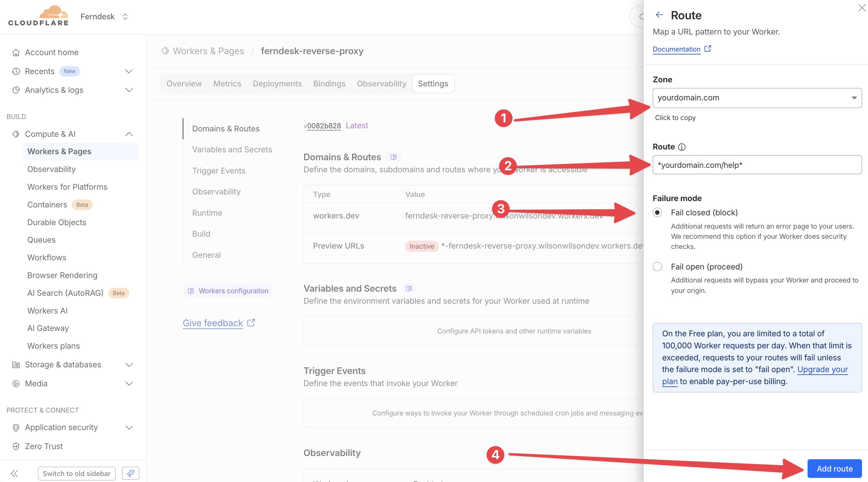Open the Give feedback link
Image resolution: width=868 pixels, height=482 pixels.
tap(213, 323)
